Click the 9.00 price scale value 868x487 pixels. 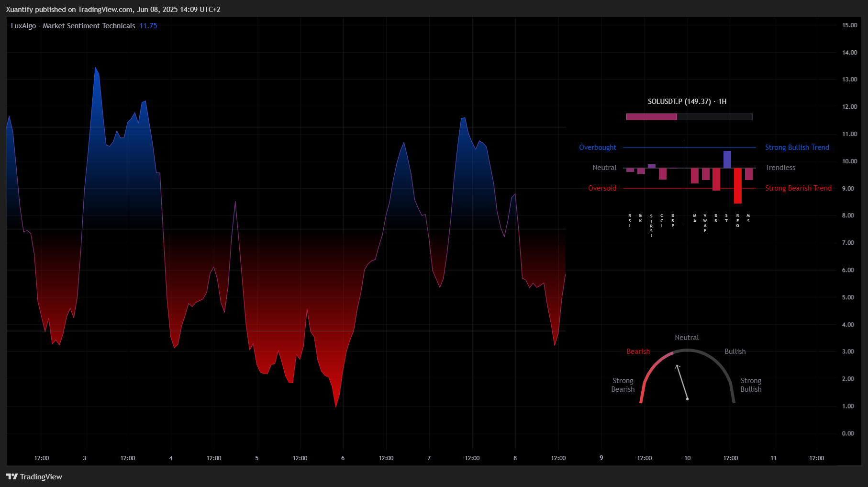point(848,189)
